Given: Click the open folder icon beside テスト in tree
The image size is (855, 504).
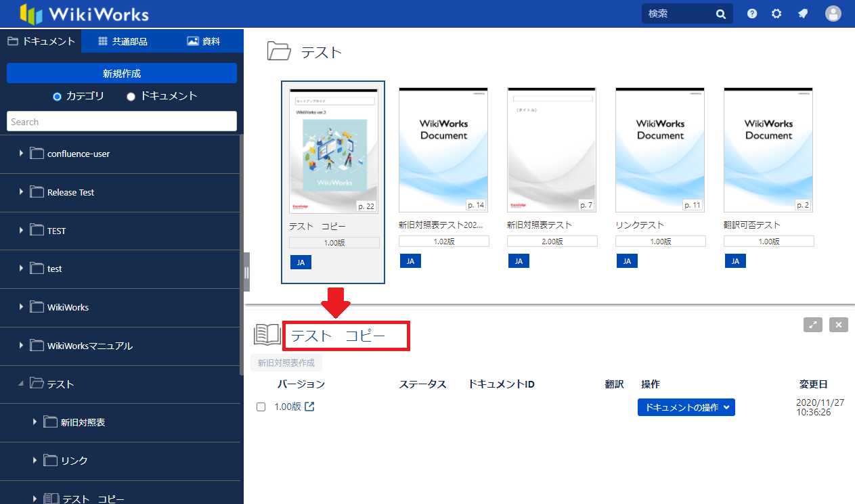Looking at the screenshot, I should [x=37, y=384].
